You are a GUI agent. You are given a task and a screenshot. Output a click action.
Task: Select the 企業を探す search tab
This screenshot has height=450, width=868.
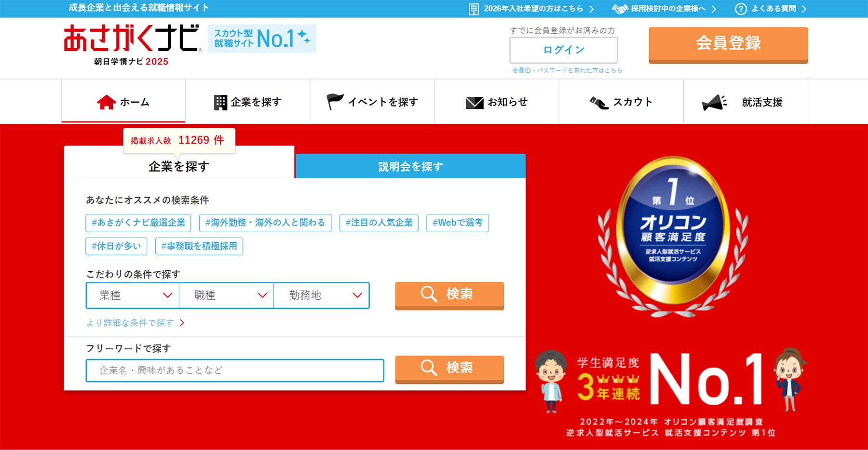(179, 166)
